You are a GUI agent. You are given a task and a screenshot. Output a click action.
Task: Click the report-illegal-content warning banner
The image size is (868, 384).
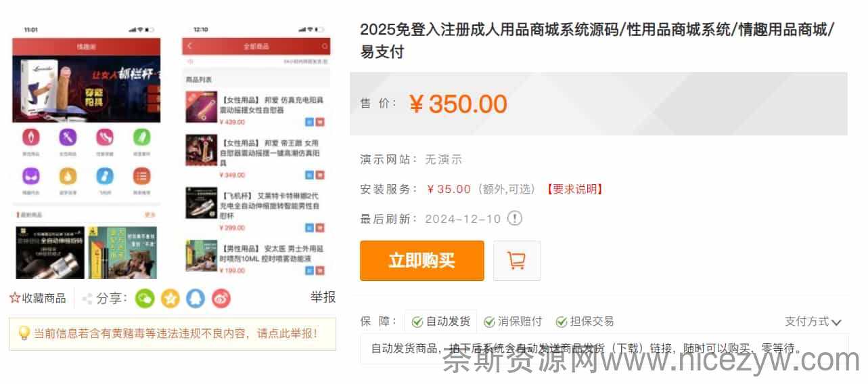point(173,334)
